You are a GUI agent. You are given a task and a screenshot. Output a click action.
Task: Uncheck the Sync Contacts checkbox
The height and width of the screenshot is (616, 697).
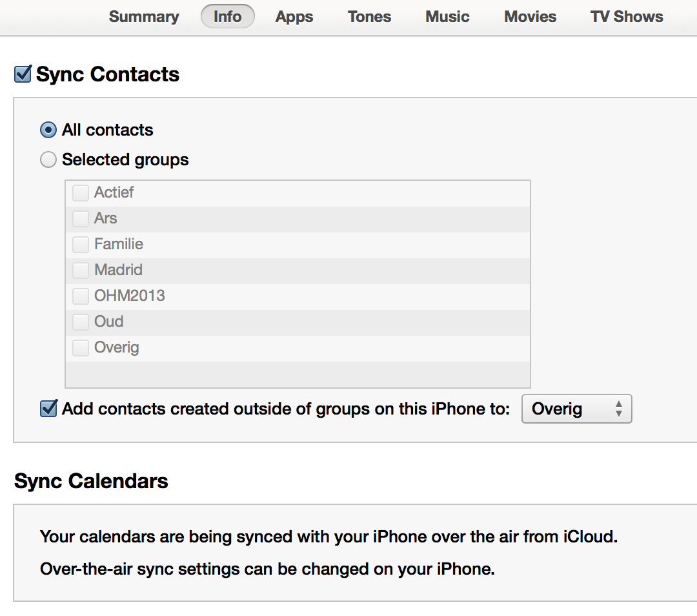tap(23, 74)
